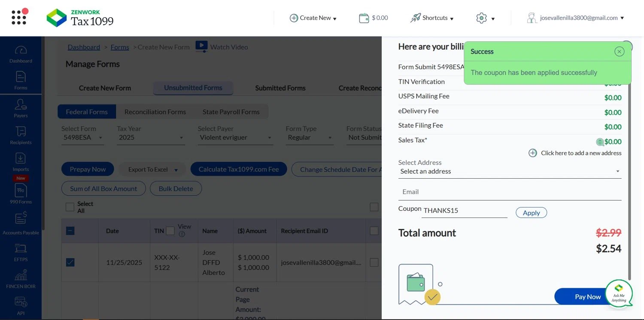Open Accounts Payable in the left sidebar
This screenshot has height=320, width=644.
(x=21, y=223)
